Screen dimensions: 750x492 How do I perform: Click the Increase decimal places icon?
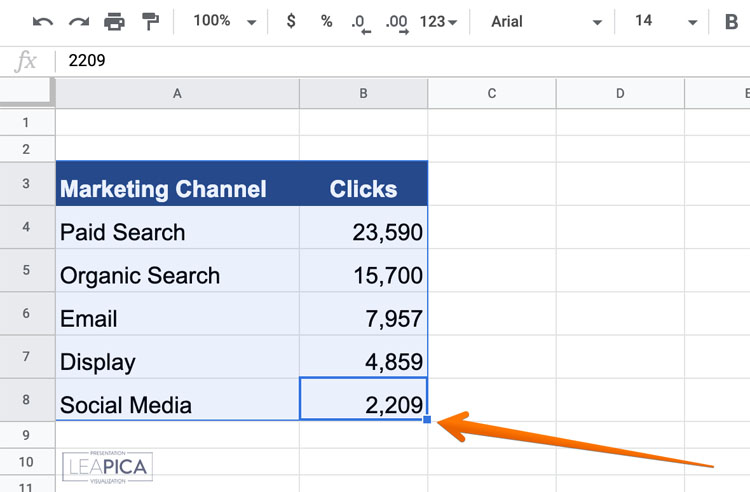click(x=397, y=23)
